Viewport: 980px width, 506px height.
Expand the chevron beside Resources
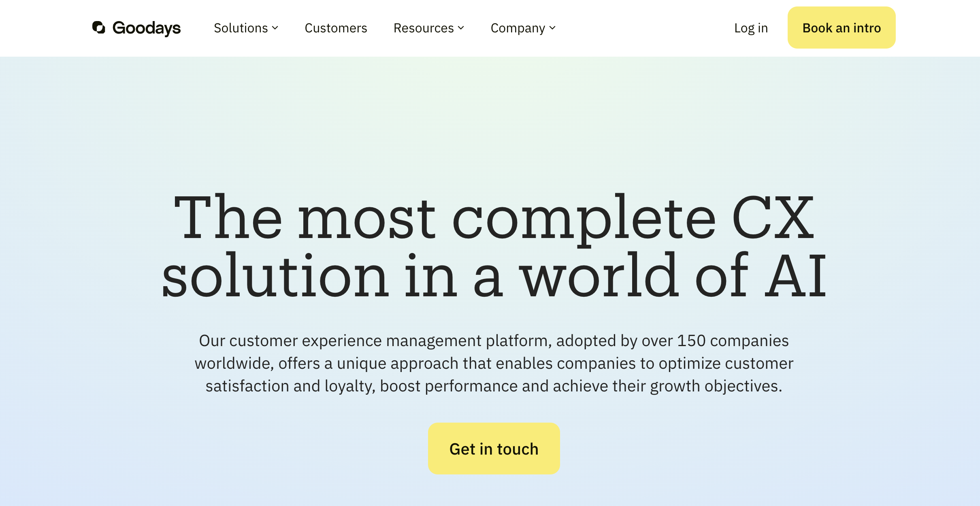(461, 28)
